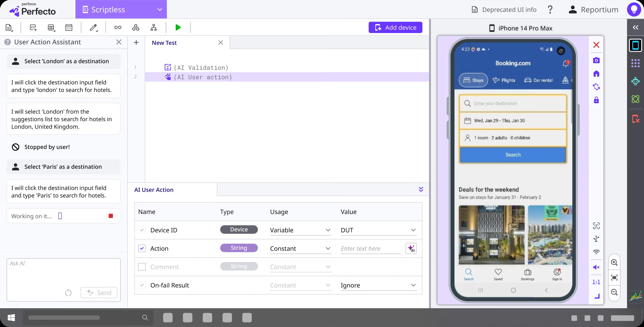Zoom in on the device view

pos(614,262)
